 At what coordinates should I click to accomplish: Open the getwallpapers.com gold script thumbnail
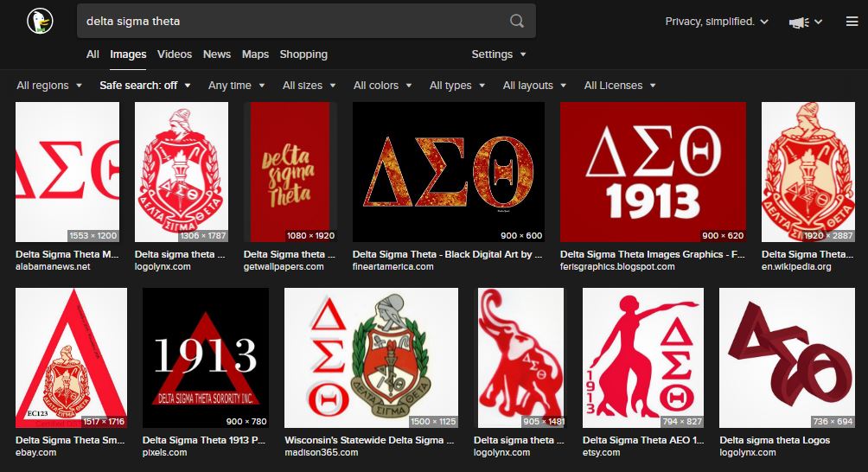290,172
